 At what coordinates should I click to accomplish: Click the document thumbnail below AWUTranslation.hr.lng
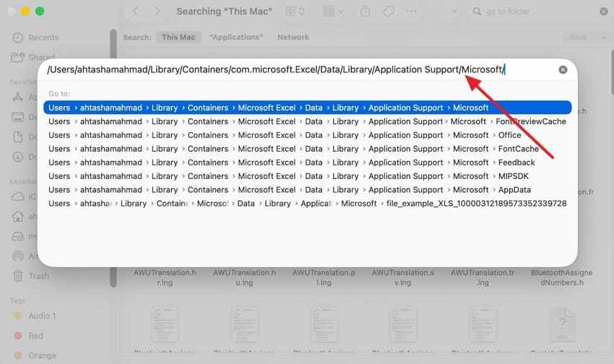pos(165,325)
